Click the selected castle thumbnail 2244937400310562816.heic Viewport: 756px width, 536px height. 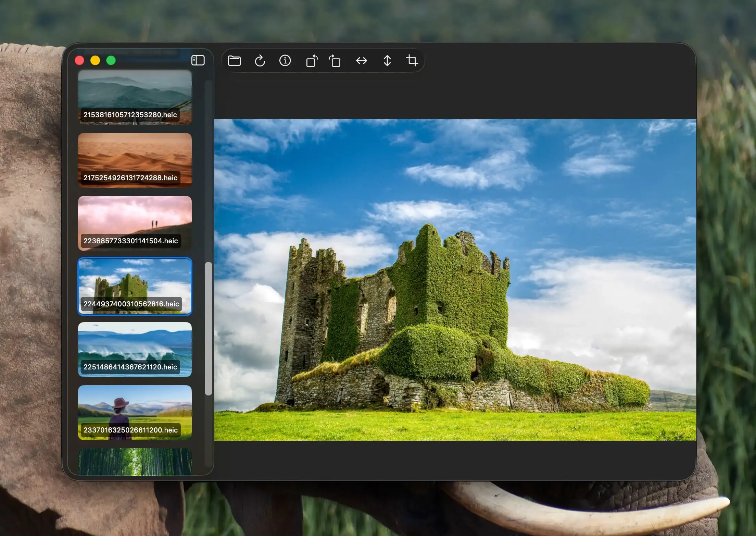pyautogui.click(x=135, y=286)
